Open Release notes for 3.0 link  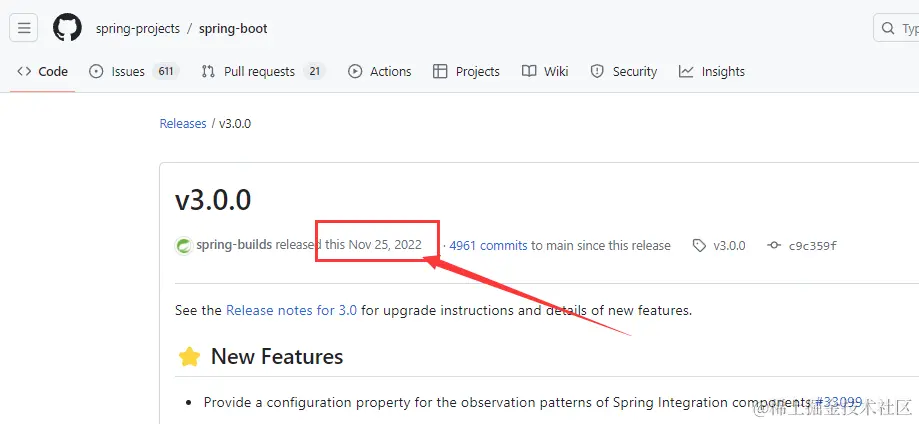[x=291, y=310]
